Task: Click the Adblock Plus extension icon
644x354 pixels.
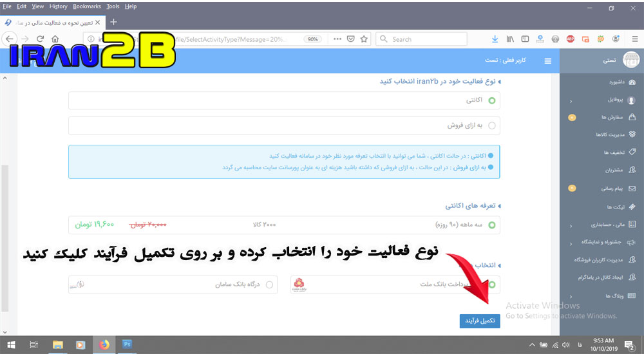Action: click(x=570, y=39)
